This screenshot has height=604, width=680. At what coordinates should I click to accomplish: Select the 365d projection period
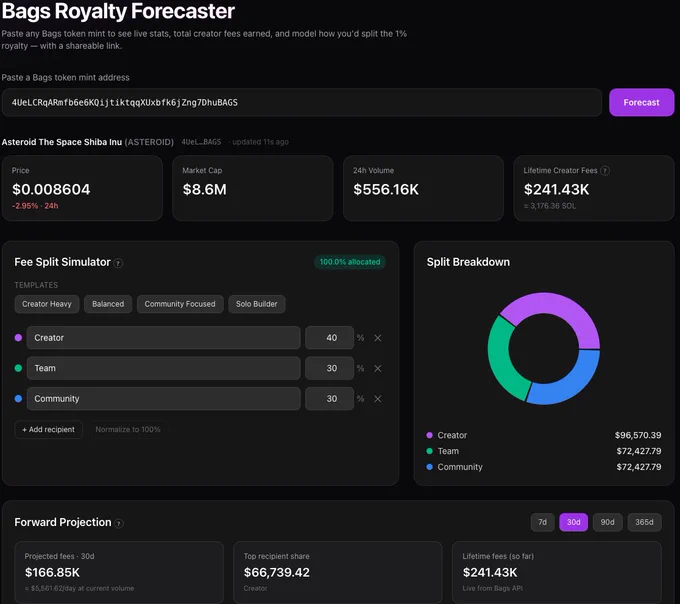point(644,522)
